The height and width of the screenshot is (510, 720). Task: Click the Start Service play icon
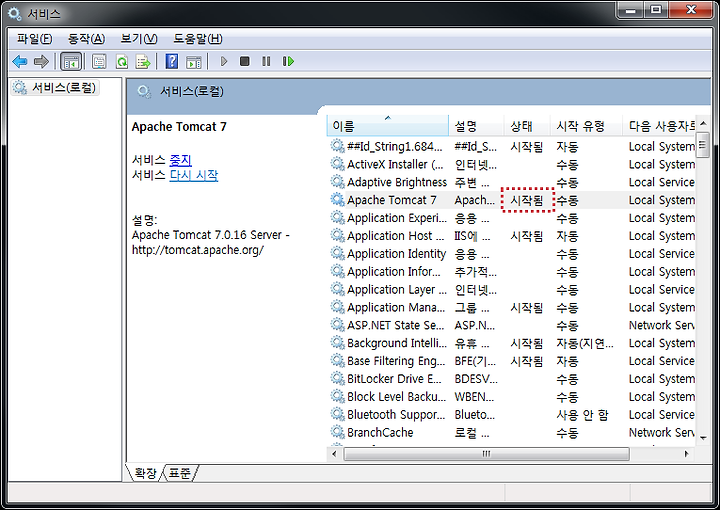coord(224,61)
